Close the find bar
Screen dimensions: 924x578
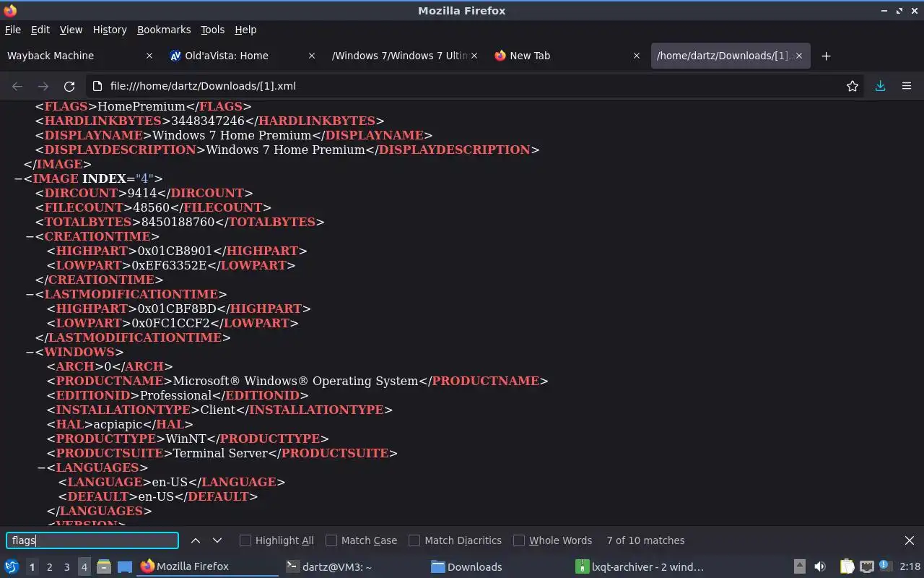[910, 540]
